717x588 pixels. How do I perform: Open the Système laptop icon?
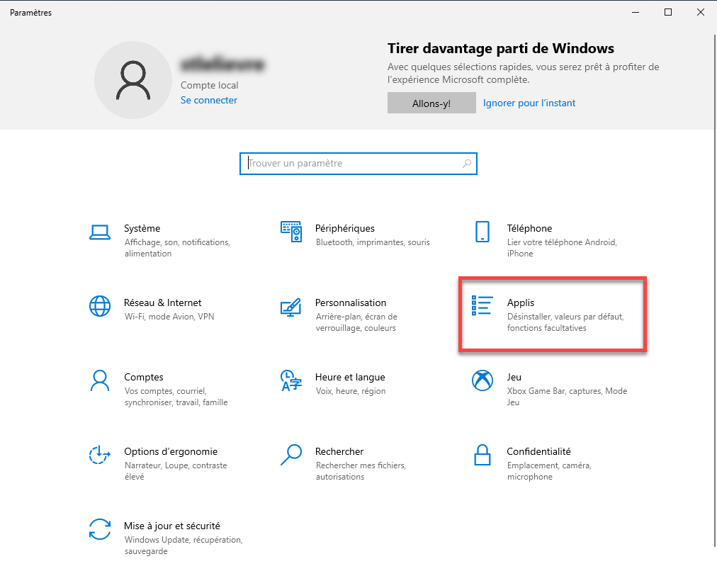[x=100, y=232]
